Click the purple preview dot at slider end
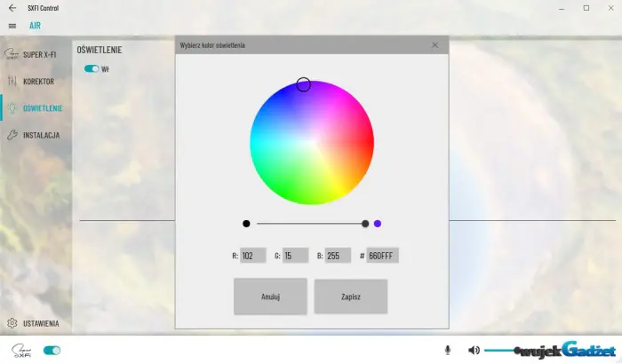 click(378, 224)
